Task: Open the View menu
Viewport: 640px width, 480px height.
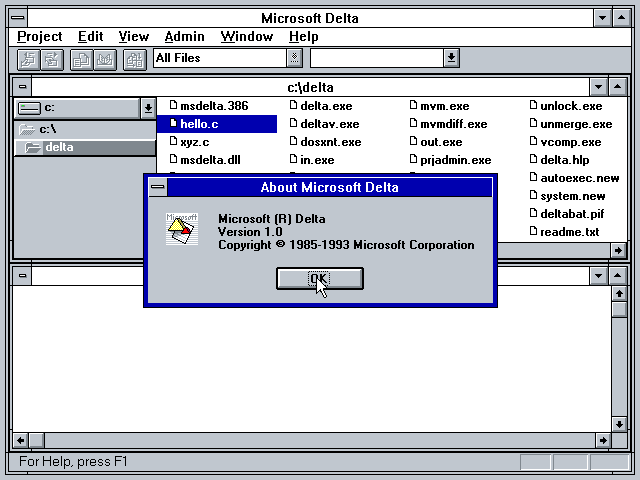Action: click(x=134, y=37)
